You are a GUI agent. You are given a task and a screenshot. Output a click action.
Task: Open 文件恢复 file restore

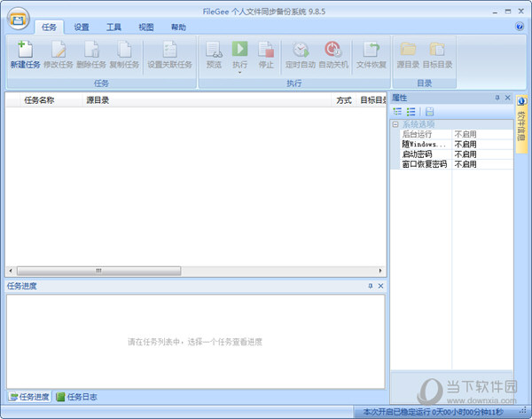(x=372, y=54)
